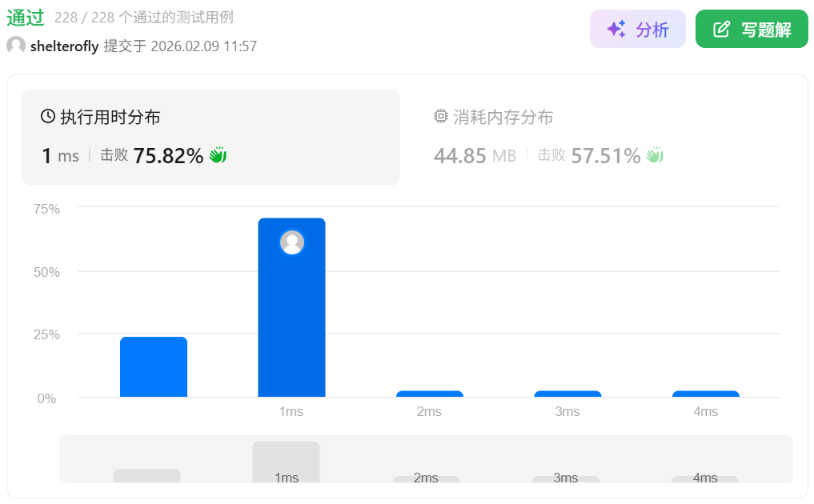Click the faded clapping hands icon after 57.51%
Image resolution: width=814 pixels, height=504 pixels.
656,155
